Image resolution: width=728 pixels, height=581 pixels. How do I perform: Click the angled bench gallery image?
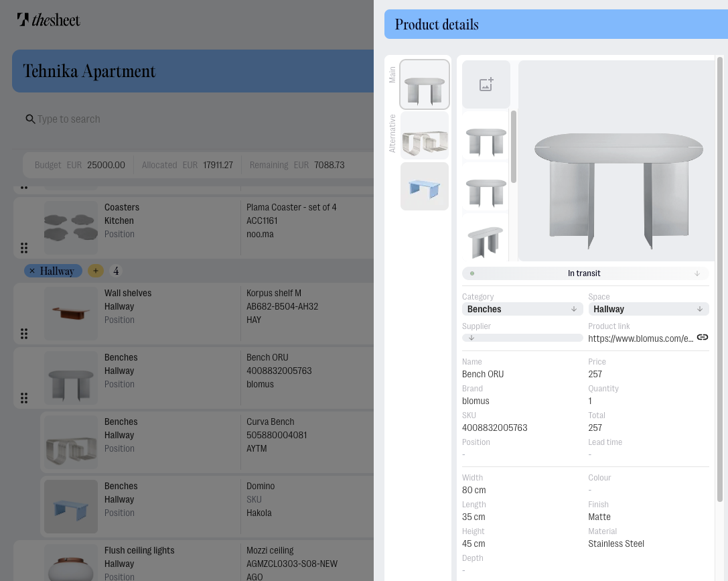pyautogui.click(x=486, y=240)
